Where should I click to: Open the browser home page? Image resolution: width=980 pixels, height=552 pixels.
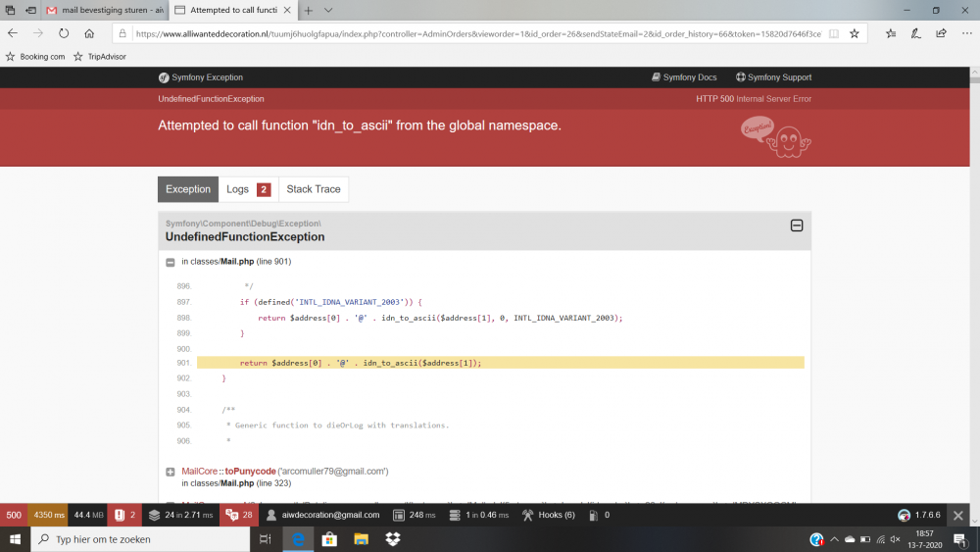89,33
